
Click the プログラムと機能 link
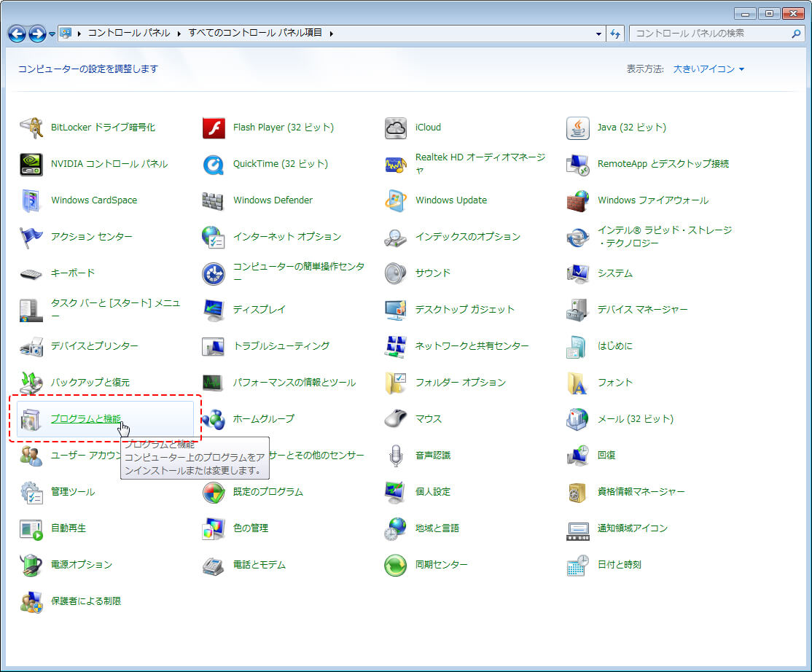(x=86, y=419)
